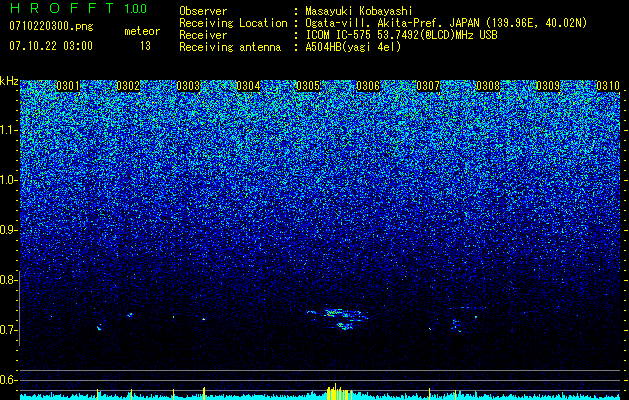Click the 0.9 frequency axis label
The width and height of the screenshot is (629, 400).
click(7, 230)
